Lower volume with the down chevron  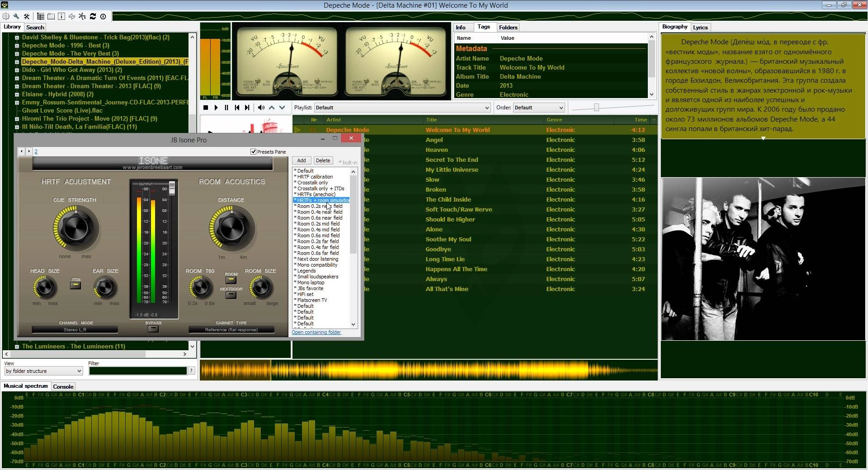[x=282, y=108]
